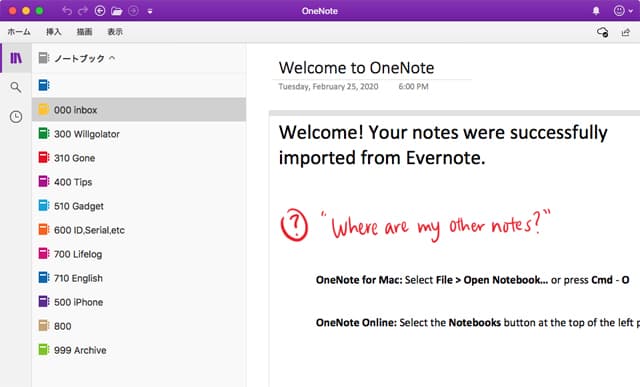Open notifications with the bell icon
This screenshot has width=640, height=387.
596,11
